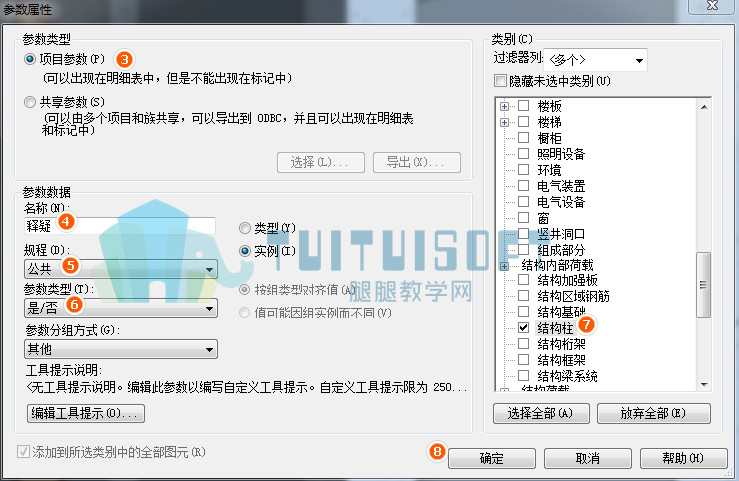Click the 选择全部 button
This screenshot has height=481, width=739.
tap(541, 413)
